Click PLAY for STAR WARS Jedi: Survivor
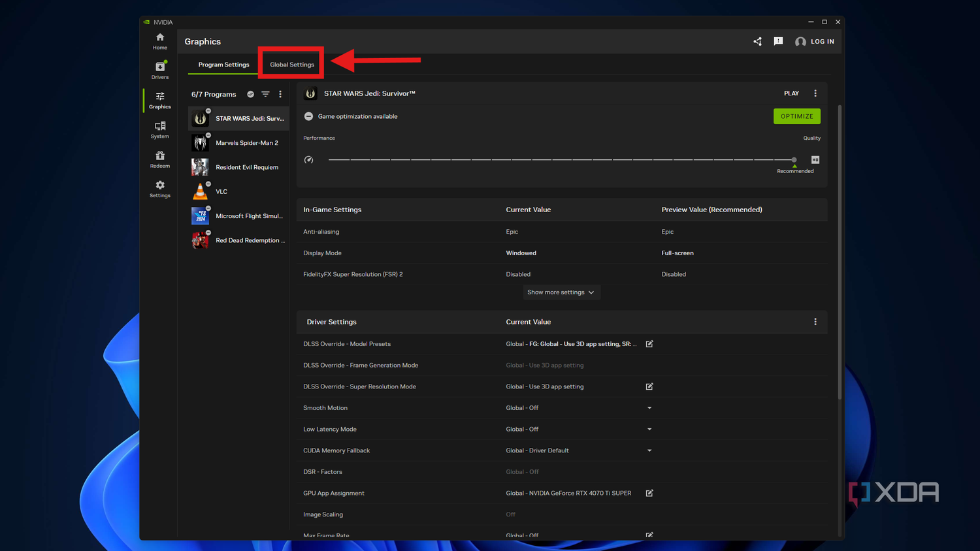980x551 pixels. tap(791, 93)
